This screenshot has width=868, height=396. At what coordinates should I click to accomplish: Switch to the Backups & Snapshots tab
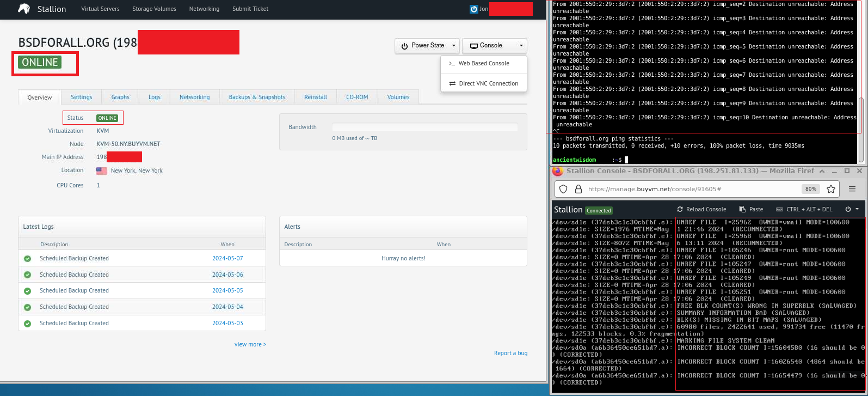click(x=257, y=97)
